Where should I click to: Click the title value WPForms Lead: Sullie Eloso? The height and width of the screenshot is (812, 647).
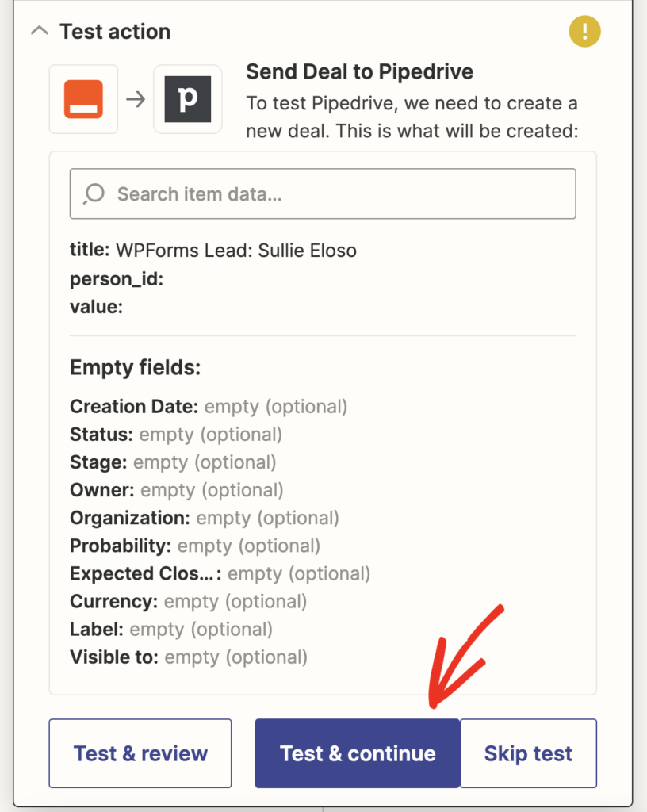point(238,251)
